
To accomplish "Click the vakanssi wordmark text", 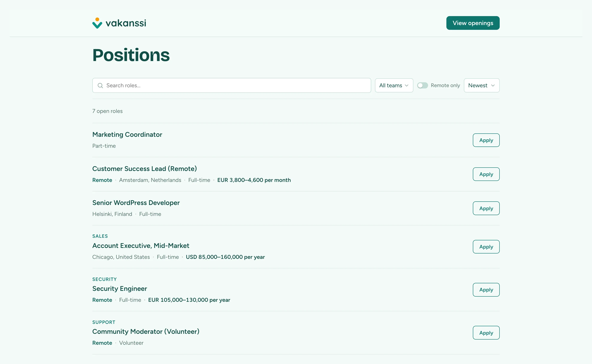I will [126, 23].
